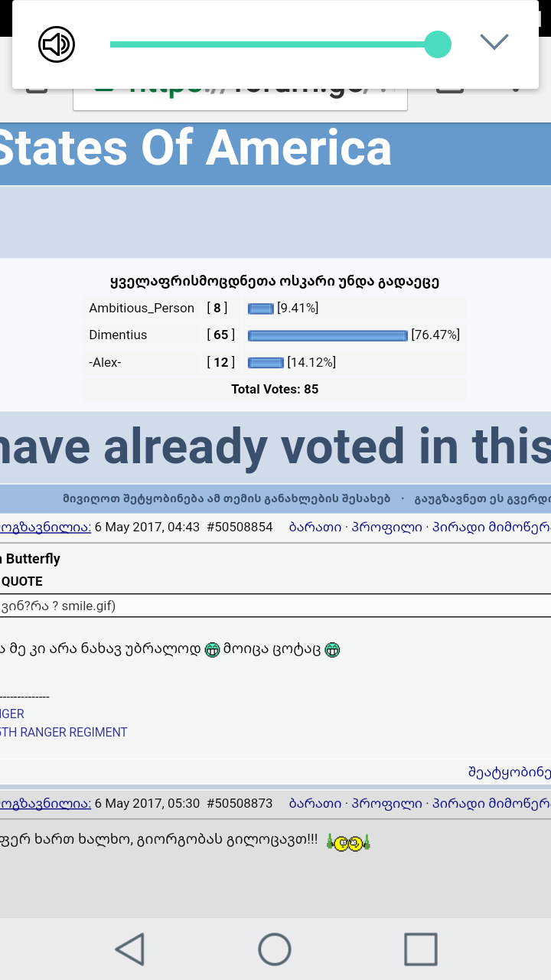Screen dimensions: 551x980
Task: Open post number #50508854 permalink
Action: [x=240, y=527]
